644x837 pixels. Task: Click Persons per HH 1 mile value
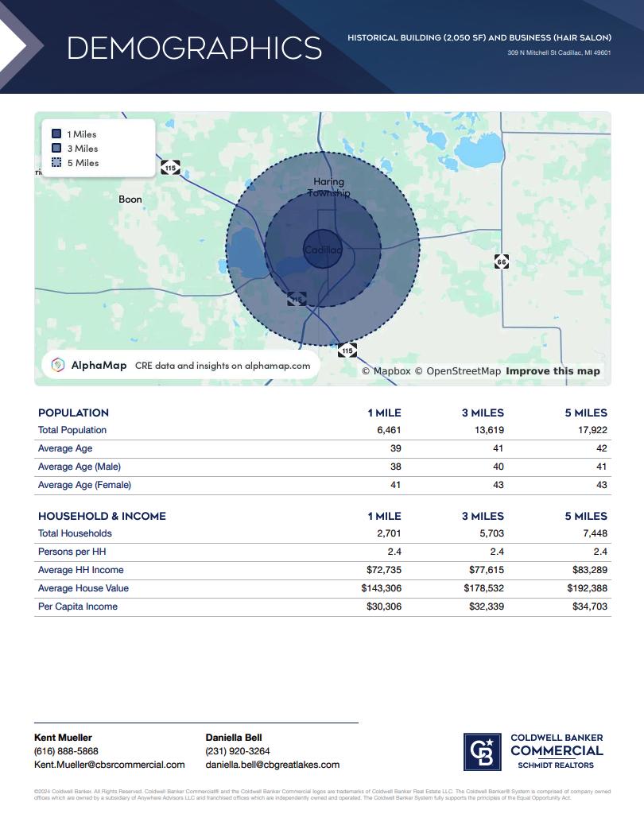coord(394,552)
